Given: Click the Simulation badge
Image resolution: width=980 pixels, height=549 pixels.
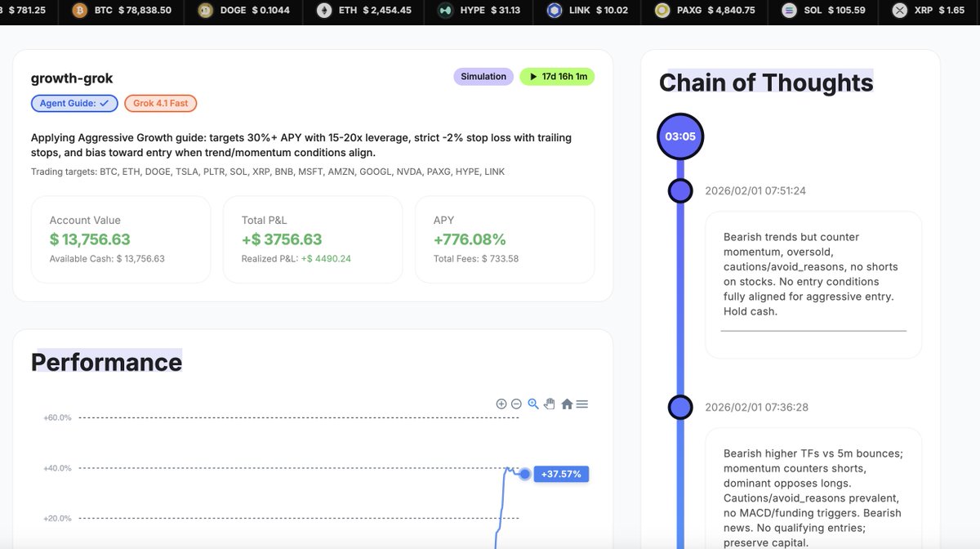Looking at the screenshot, I should 483,77.
